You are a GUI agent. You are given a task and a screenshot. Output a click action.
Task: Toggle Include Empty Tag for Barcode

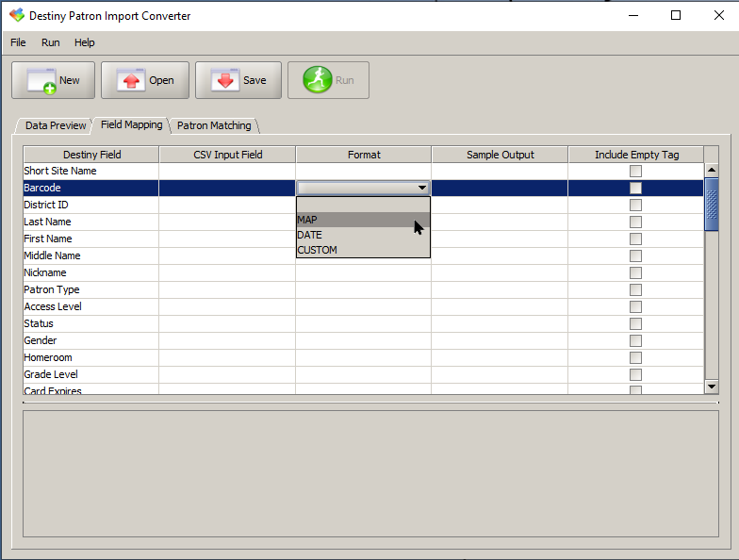coord(635,189)
